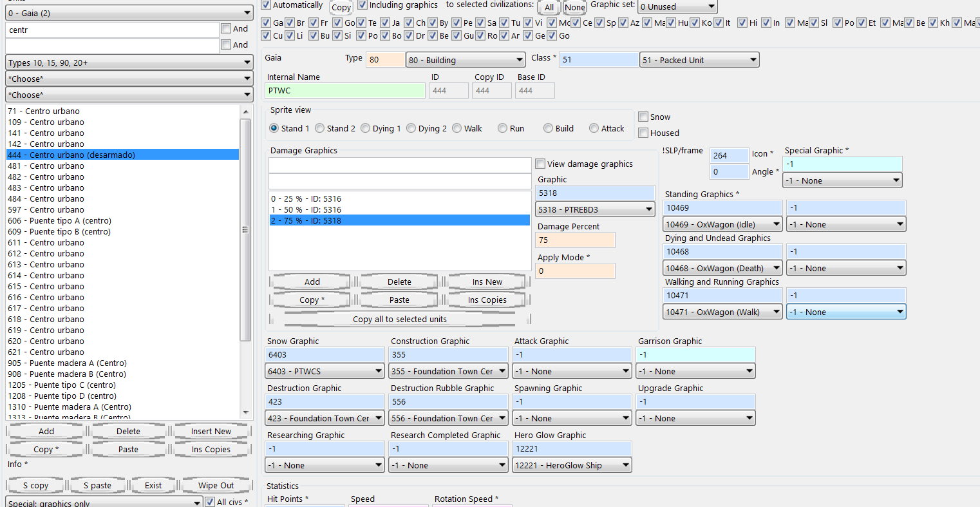Choose the Attack sprite view radio button
Viewport: 980px width, 507px height.
594,128
